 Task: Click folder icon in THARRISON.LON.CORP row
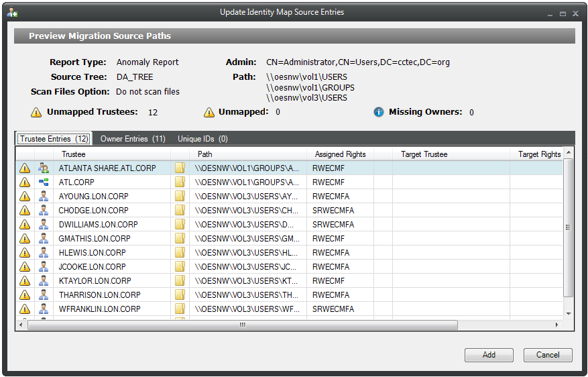pos(180,295)
